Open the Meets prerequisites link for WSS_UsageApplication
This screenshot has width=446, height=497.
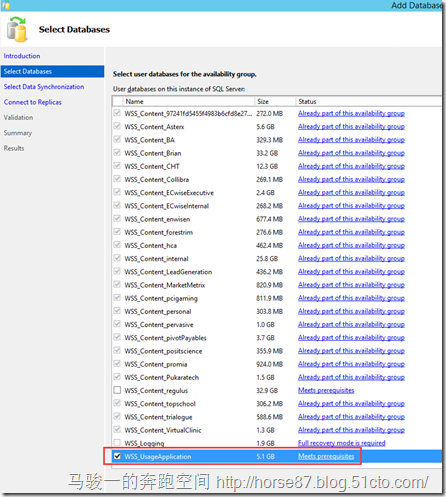coord(326,456)
